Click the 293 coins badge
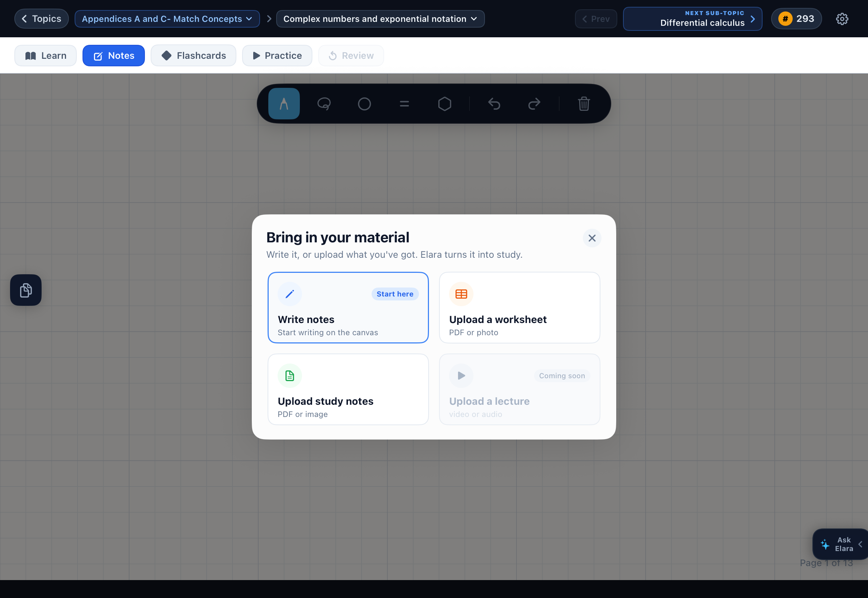 click(x=796, y=19)
